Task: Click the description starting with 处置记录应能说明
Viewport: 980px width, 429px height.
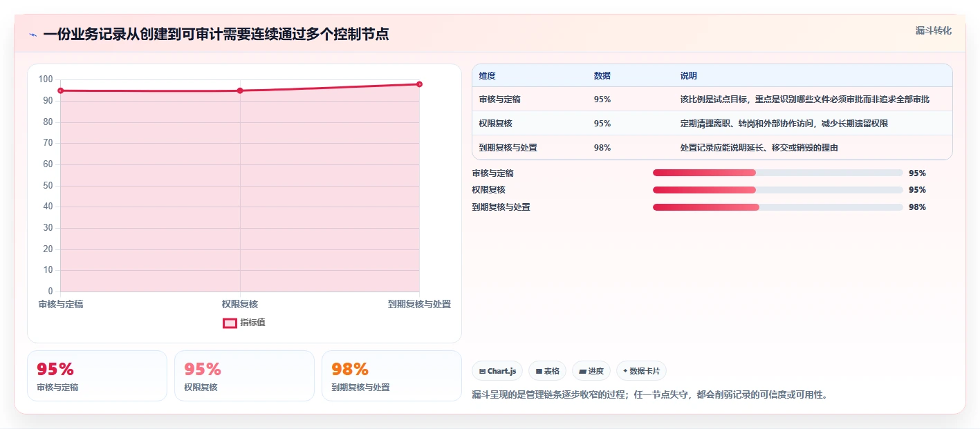Action: [x=759, y=148]
